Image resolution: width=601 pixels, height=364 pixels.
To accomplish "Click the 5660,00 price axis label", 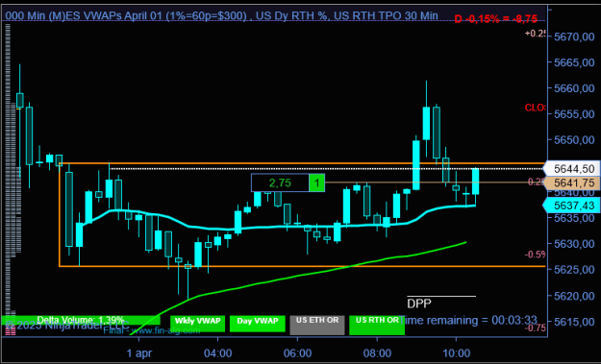I will click(x=574, y=88).
